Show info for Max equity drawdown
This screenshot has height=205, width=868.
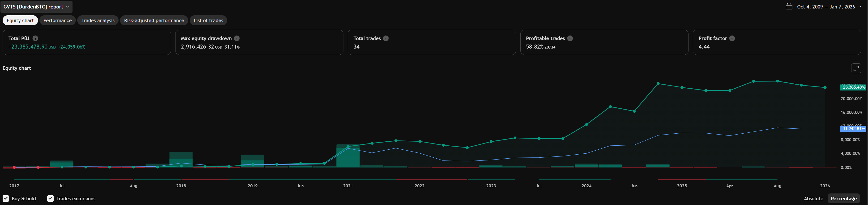tap(237, 38)
